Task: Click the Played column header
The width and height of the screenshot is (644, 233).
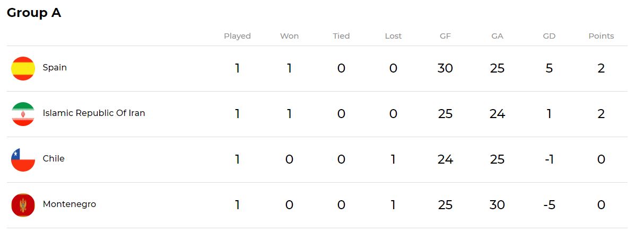Action: click(237, 36)
